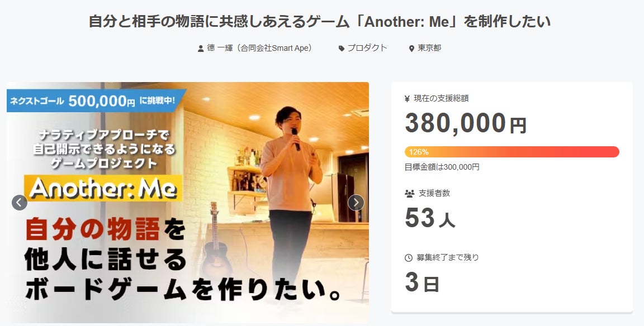The image size is (644, 326).
Task: Click the location pin icon beside 東京都
Action: [411, 49]
